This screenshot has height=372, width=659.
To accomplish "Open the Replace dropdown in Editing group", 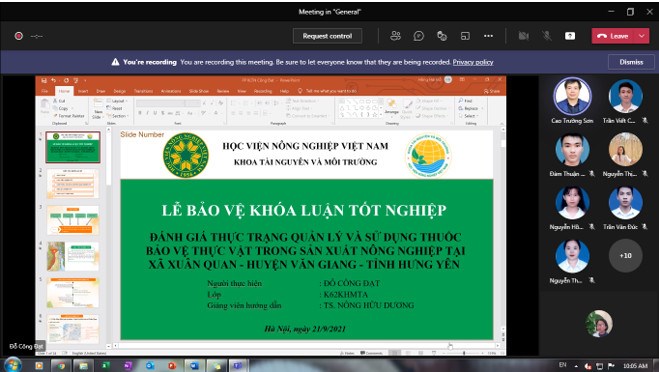I will point(471,108).
